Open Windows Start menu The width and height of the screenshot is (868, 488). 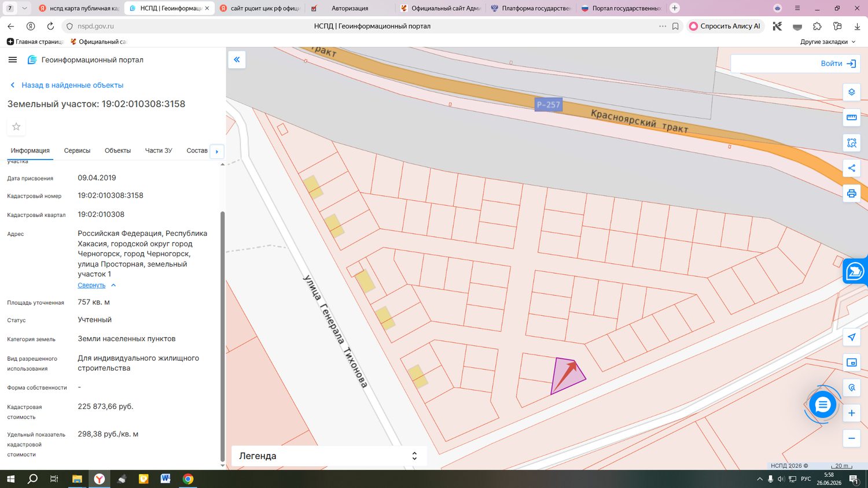click(10, 479)
